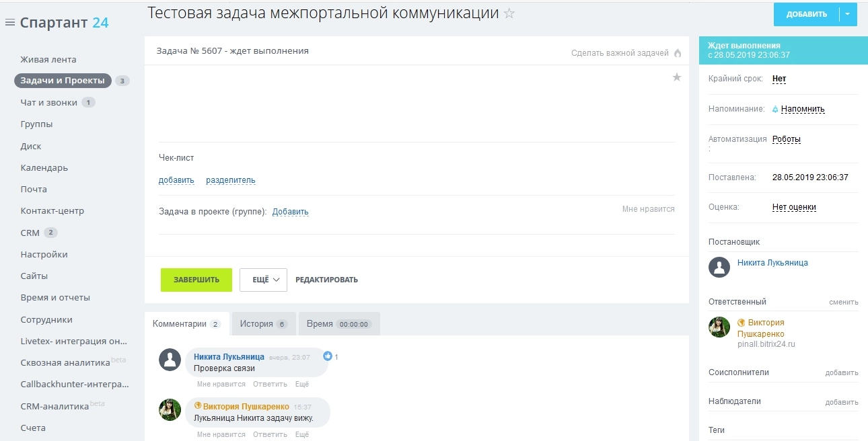Open the CRM section in the sidebar
Viewport: 868px width, 441px height.
30,232
